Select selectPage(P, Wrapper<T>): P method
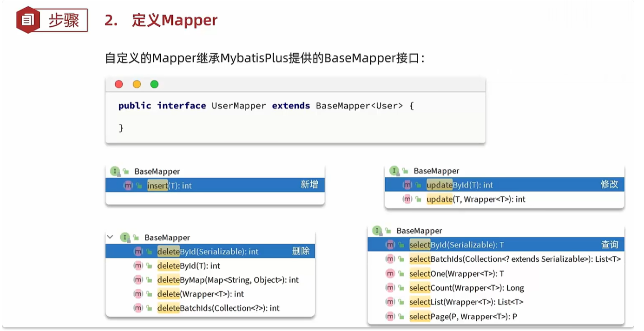Viewport: 644px width, 331px height. pos(463,317)
